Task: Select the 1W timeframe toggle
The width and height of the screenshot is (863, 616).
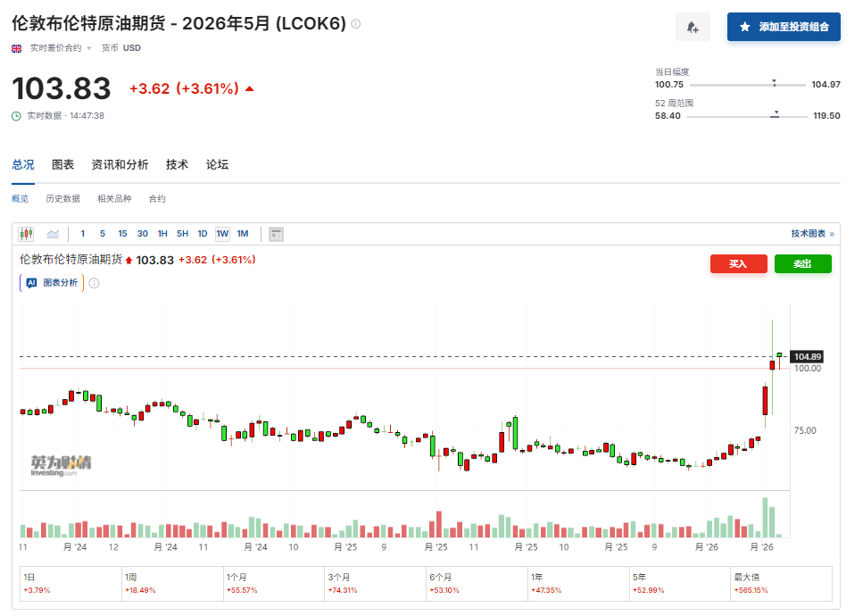Action: pos(222,233)
